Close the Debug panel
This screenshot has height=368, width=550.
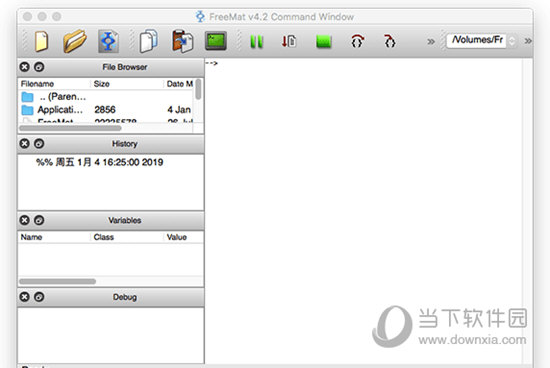pos(25,297)
